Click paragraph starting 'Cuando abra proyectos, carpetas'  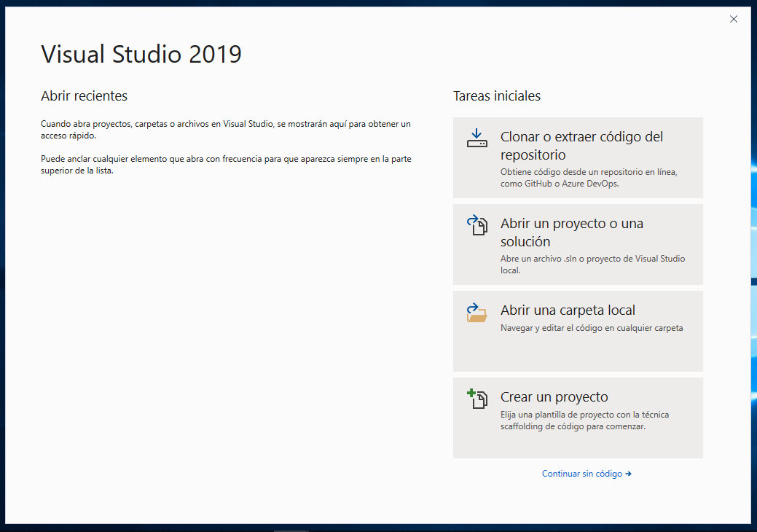[225, 130]
